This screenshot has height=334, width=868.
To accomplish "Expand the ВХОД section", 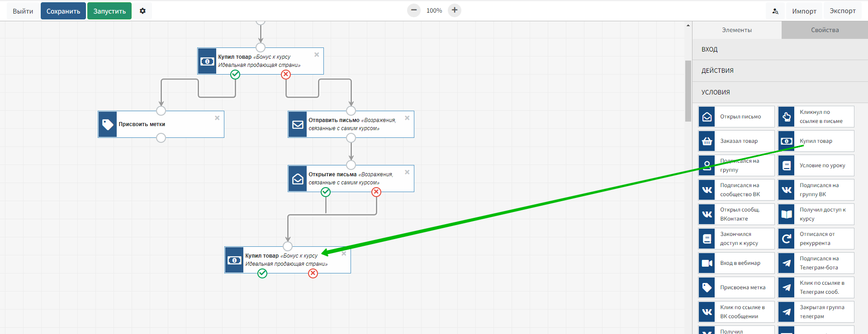I will coord(780,49).
